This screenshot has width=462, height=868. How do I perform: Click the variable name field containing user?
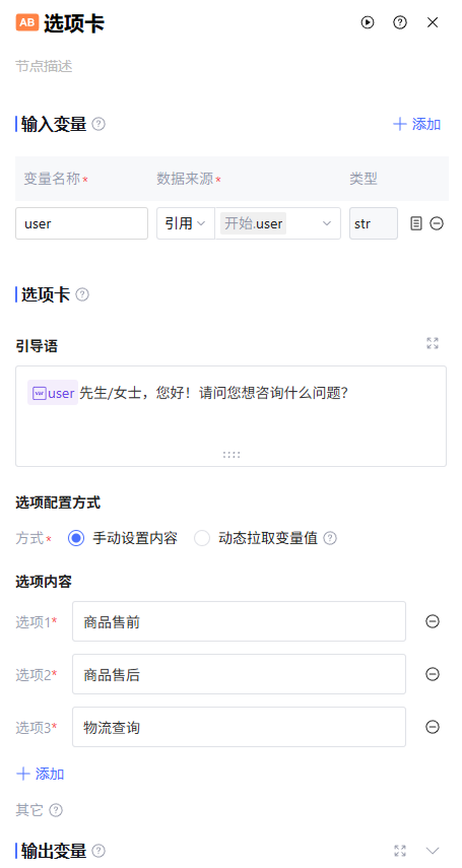(81, 223)
